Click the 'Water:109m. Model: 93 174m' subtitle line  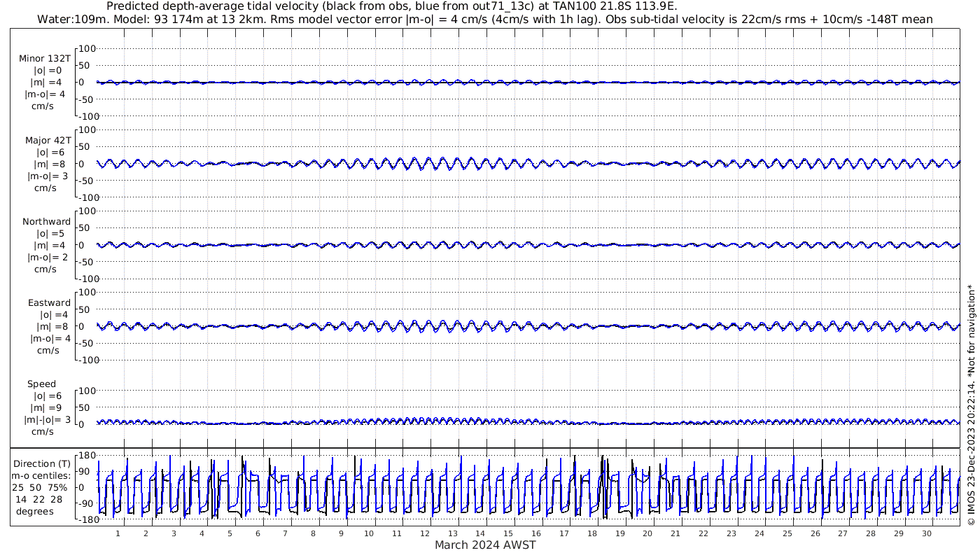pos(484,20)
